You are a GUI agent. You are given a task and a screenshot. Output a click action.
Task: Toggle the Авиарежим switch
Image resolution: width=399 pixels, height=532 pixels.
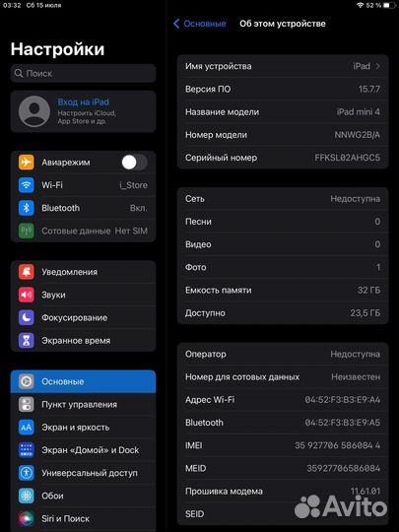[x=135, y=163]
